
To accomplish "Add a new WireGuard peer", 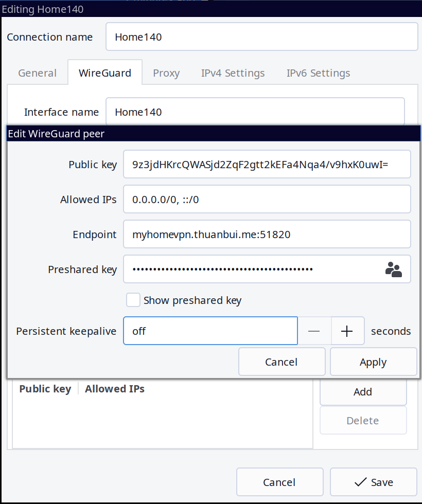I will click(x=363, y=392).
